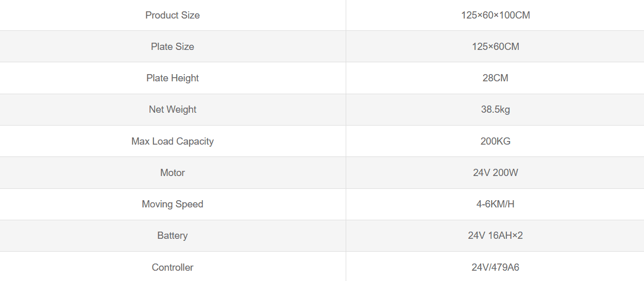
Task: Select the 24V 16AH×2 battery value
Action: (x=495, y=236)
